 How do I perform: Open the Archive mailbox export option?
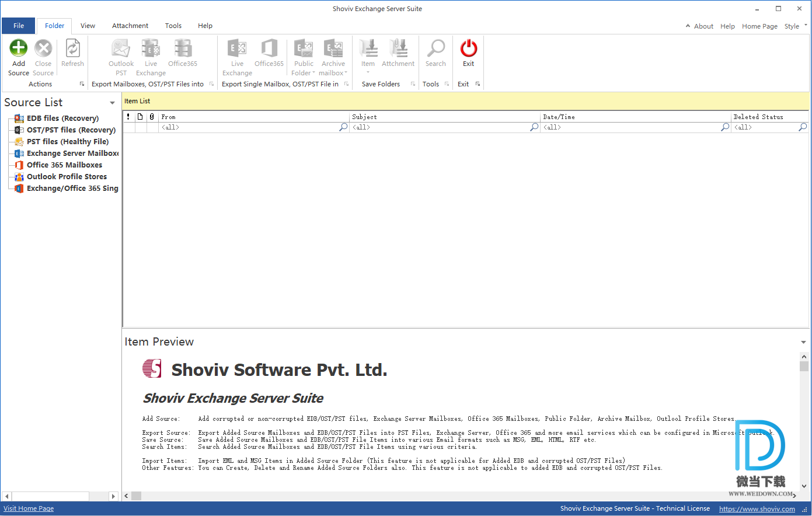click(333, 57)
